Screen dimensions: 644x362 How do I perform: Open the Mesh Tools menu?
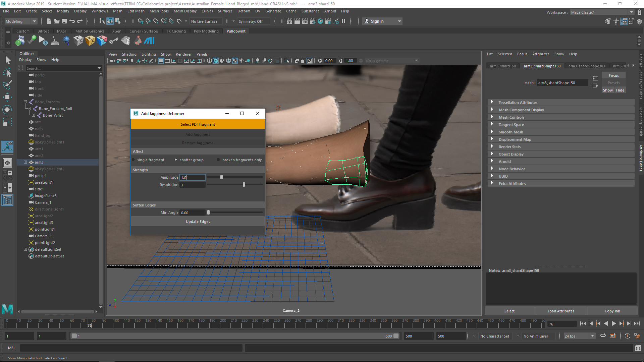159,11
